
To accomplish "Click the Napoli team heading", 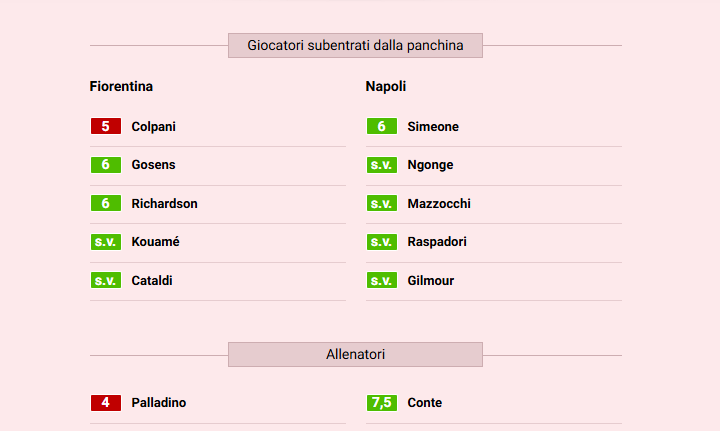I will point(386,86).
